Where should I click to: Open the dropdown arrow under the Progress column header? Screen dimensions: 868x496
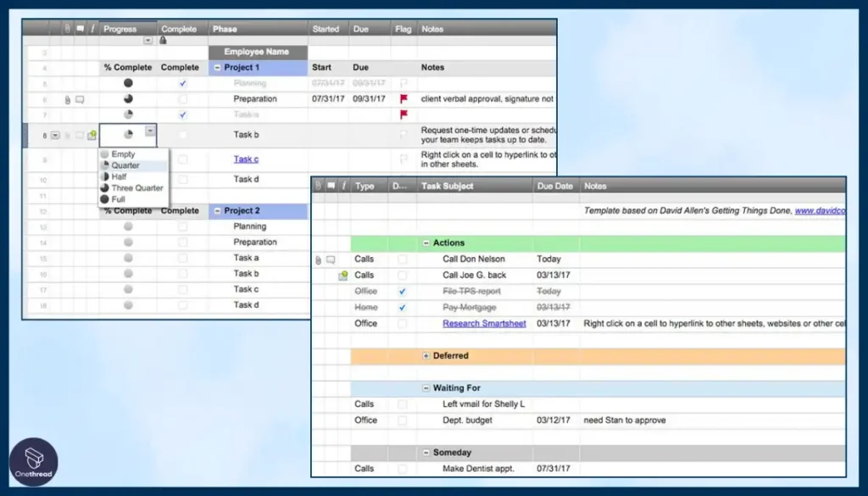(x=147, y=41)
